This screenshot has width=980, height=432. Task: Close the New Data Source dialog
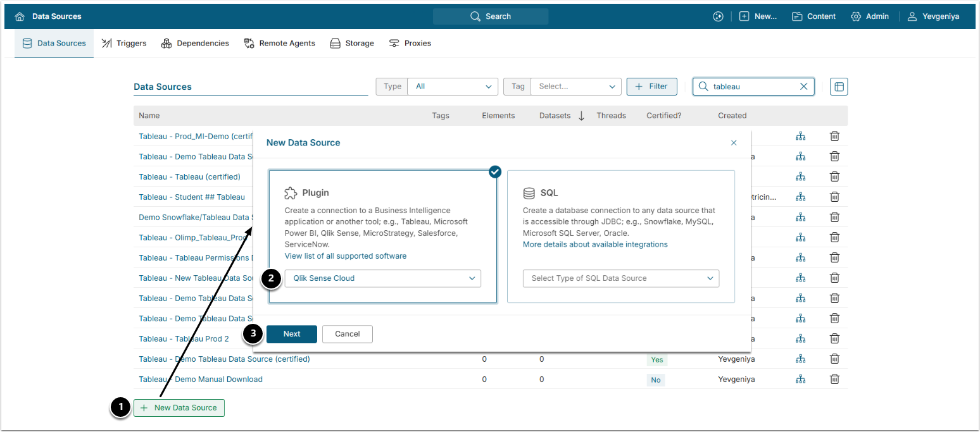coord(734,143)
